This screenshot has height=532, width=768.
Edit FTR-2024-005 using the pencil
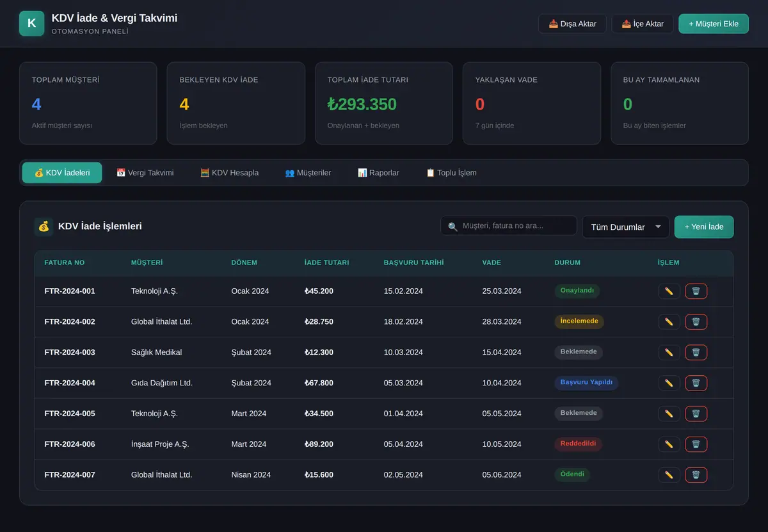click(669, 414)
